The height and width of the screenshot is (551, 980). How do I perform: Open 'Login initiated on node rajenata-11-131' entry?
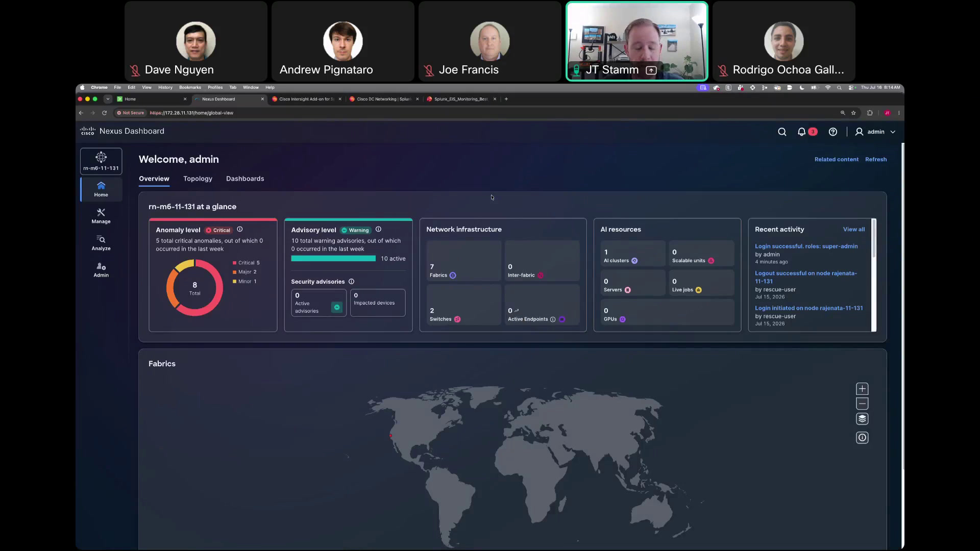click(x=809, y=308)
